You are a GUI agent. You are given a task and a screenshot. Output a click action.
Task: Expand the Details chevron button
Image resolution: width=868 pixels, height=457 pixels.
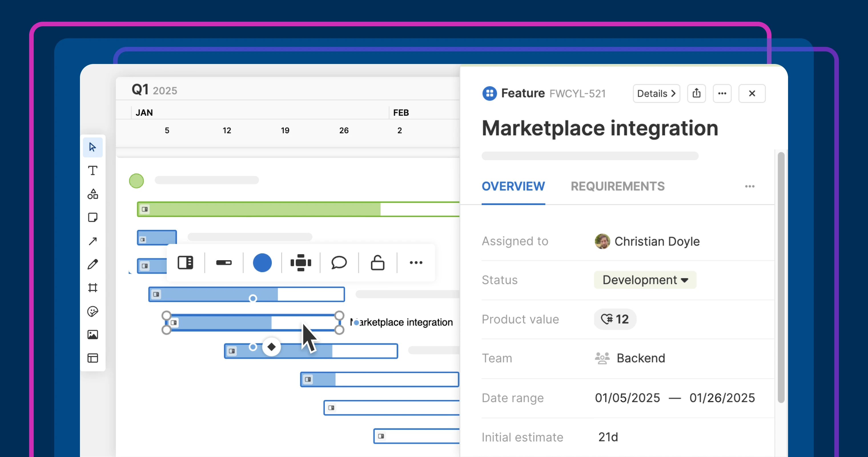click(x=656, y=93)
